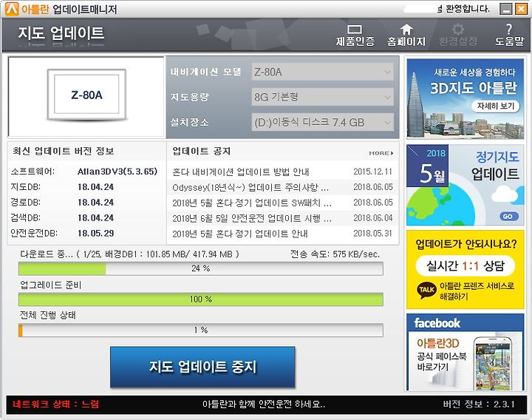Click 검색DB version 18.04.24
The height and width of the screenshot is (420, 532).
coord(95,218)
